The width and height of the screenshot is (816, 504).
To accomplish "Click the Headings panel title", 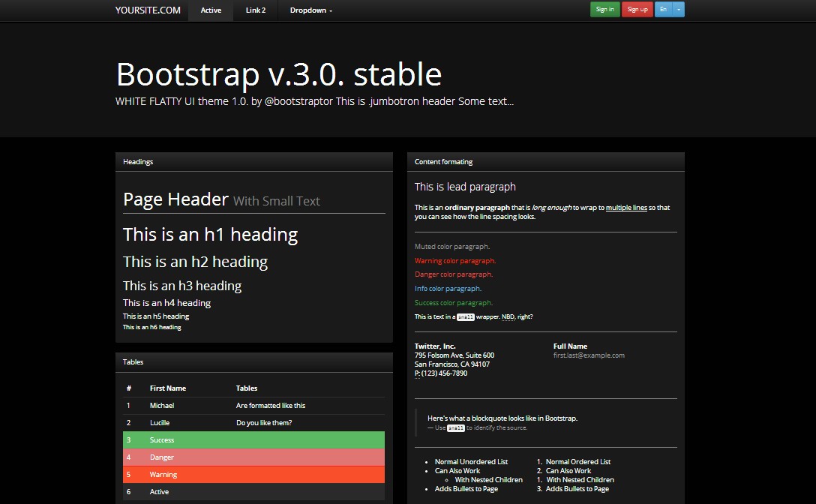I will [x=138, y=161].
